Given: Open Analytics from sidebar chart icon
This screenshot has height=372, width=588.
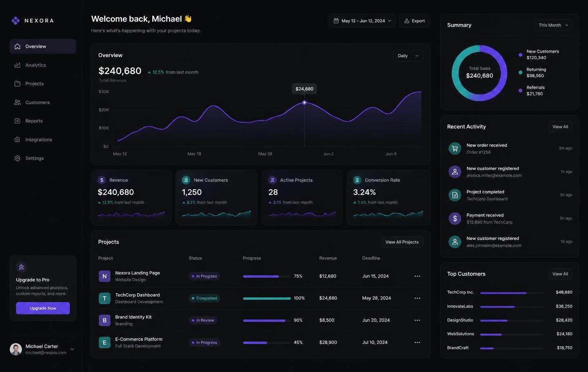Looking at the screenshot, I should coord(17,65).
